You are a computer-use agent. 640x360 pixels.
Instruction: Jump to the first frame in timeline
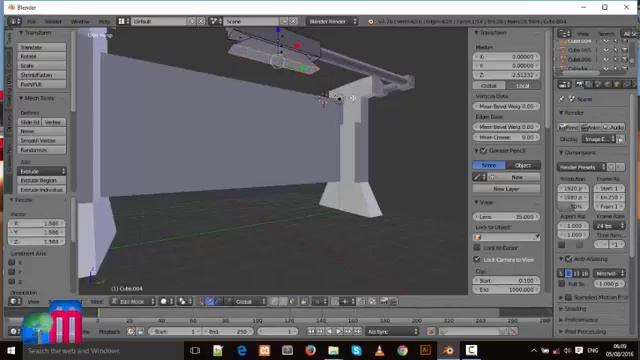point(311,332)
